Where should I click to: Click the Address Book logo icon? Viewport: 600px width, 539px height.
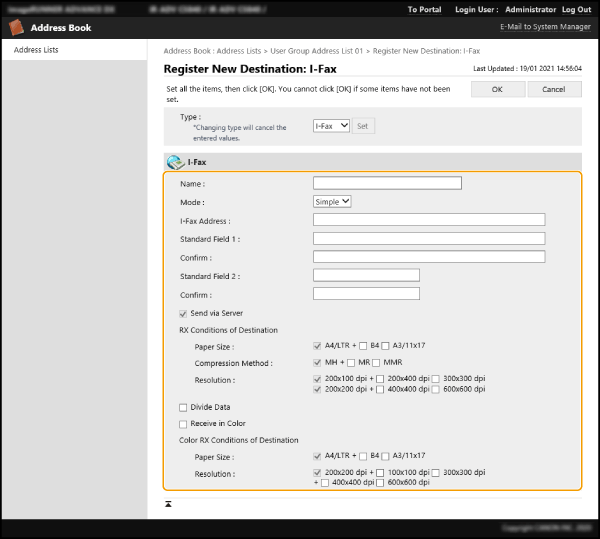pyautogui.click(x=16, y=28)
